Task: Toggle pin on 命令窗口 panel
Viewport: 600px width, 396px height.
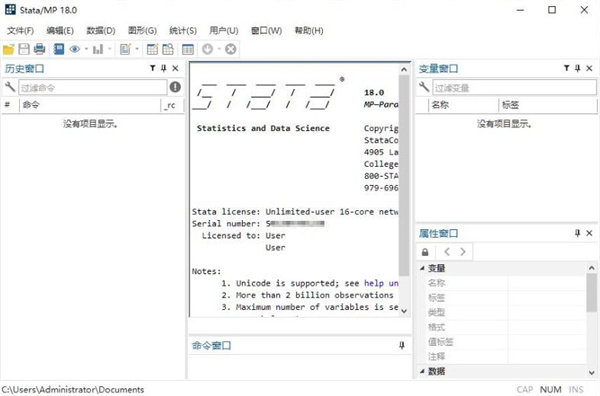Action: 402,345
